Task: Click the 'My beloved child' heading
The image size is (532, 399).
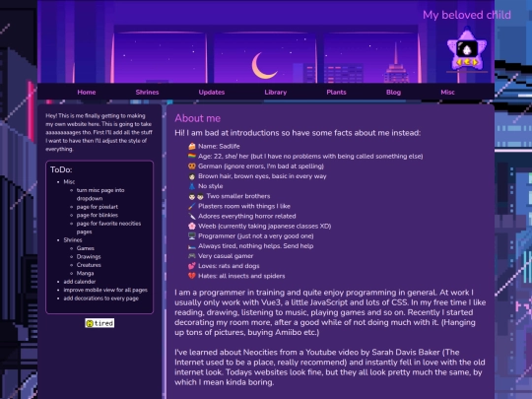Action: pos(467,15)
